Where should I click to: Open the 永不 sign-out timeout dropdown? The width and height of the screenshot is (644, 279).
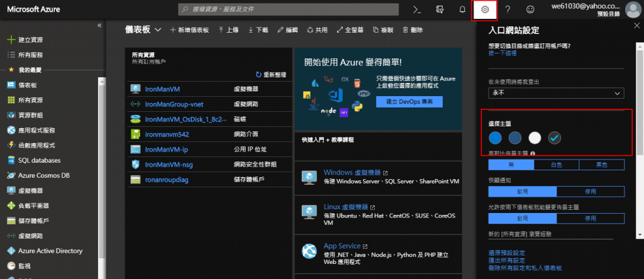556,93
